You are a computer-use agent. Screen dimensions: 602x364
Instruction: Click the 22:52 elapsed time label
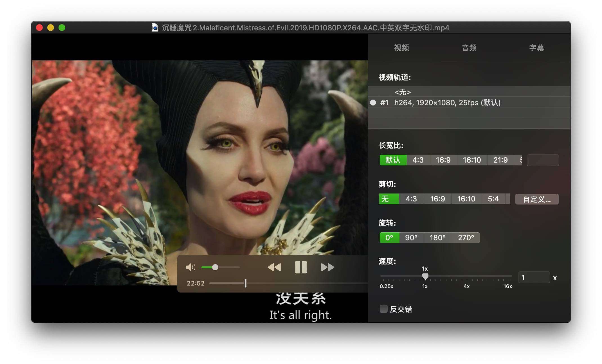(196, 283)
